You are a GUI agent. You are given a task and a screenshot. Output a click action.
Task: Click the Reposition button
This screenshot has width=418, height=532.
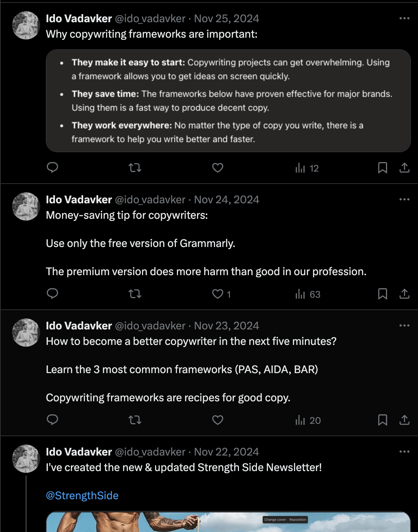pos(297,520)
